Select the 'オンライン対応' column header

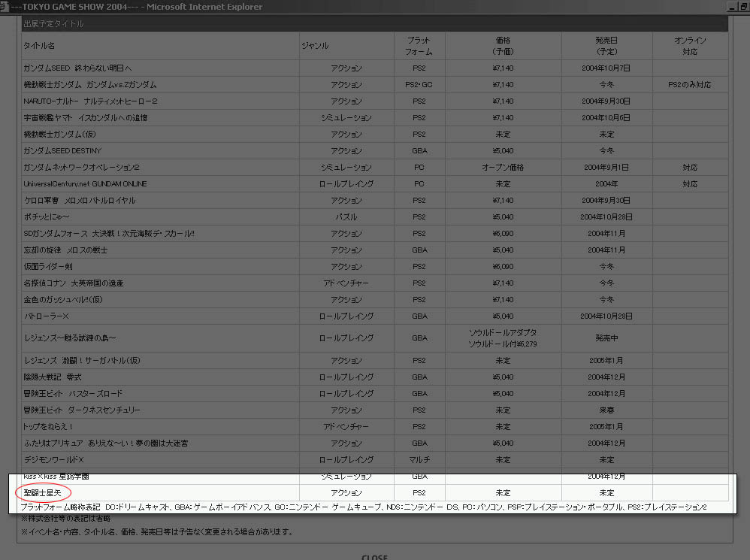[x=690, y=46]
